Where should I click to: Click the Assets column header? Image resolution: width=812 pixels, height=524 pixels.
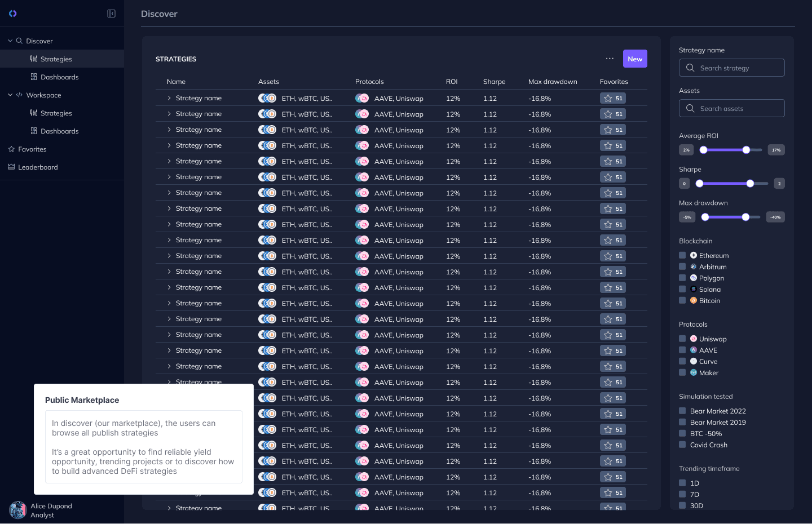pos(268,82)
